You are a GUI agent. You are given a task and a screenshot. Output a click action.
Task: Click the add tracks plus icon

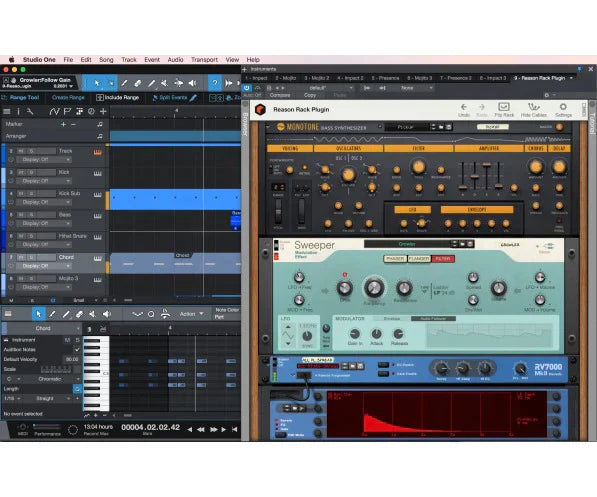[103, 112]
